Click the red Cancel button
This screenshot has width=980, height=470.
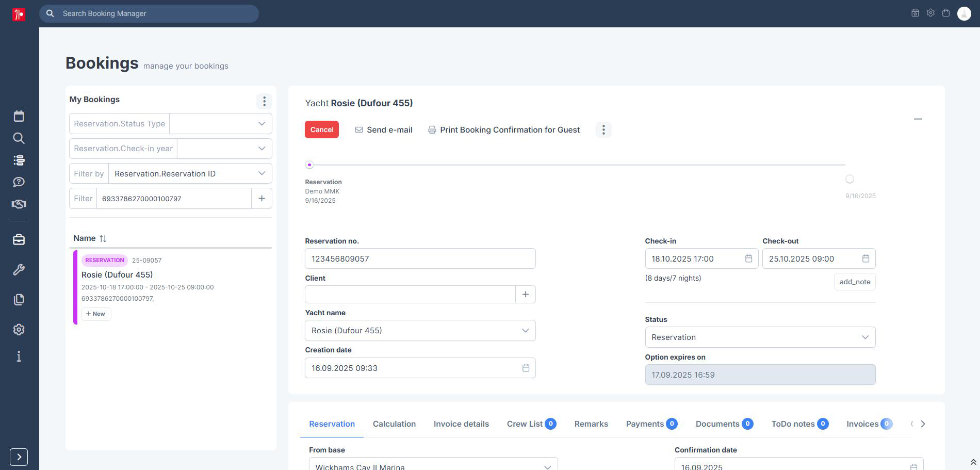[322, 129]
